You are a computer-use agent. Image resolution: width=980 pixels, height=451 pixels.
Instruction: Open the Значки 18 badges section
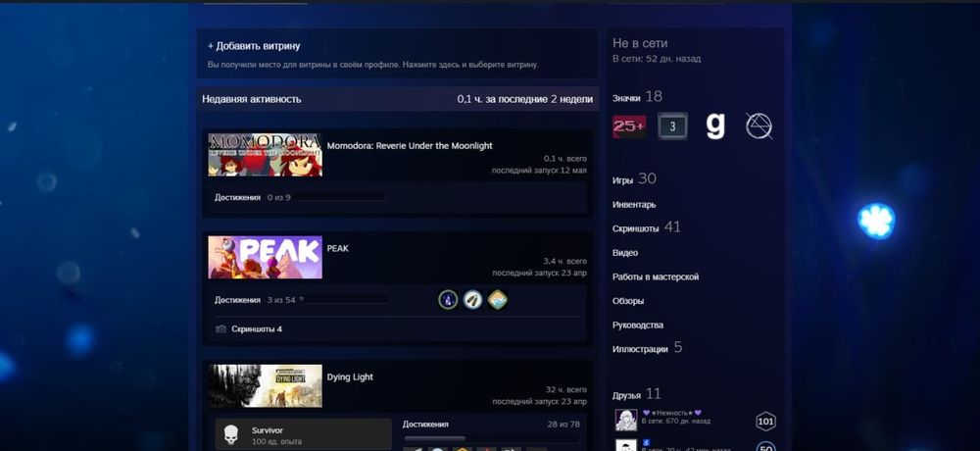click(637, 97)
